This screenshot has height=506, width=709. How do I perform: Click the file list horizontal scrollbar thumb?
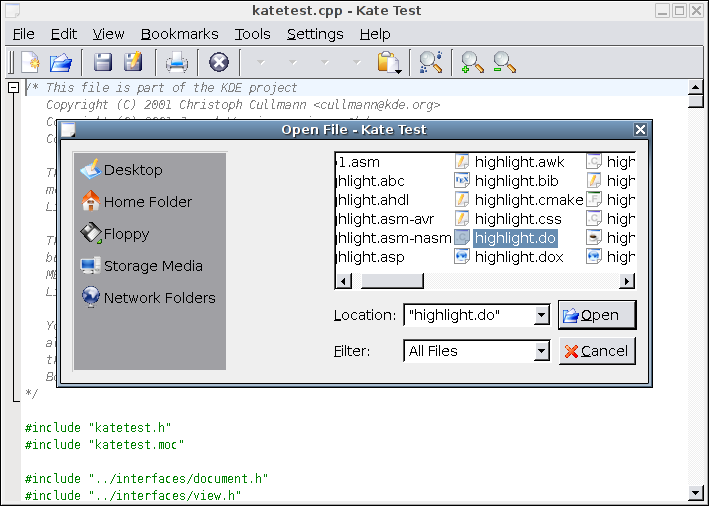[392, 281]
